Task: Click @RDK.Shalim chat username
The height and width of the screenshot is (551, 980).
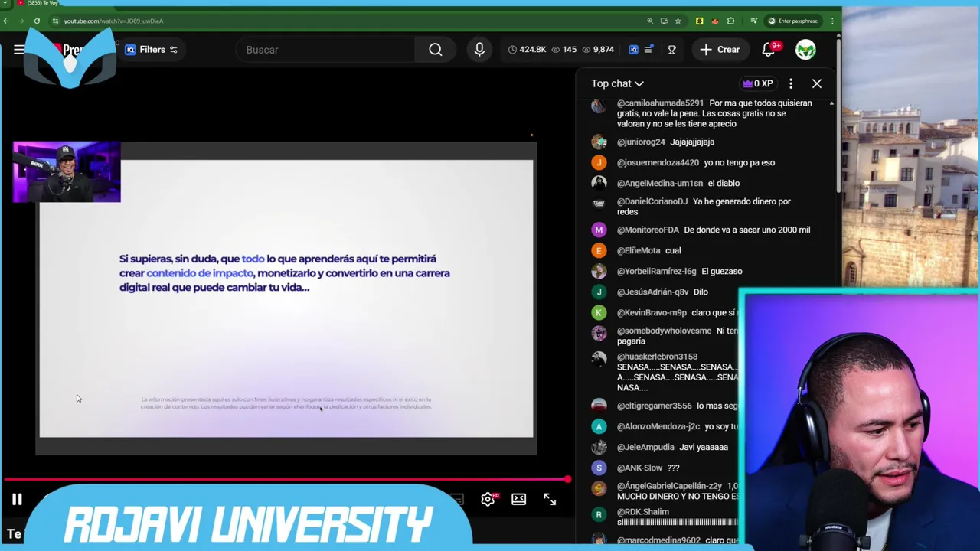Action: [643, 512]
